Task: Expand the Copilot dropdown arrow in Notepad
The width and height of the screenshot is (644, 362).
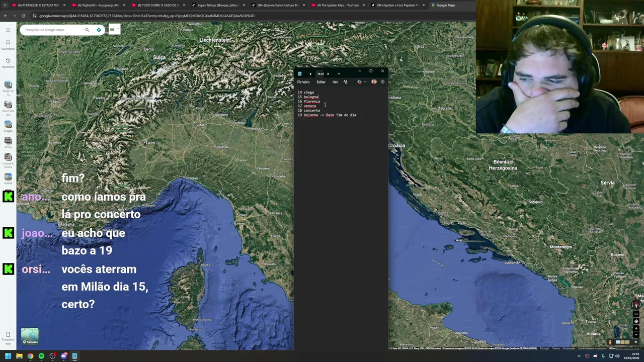Action: [x=365, y=82]
